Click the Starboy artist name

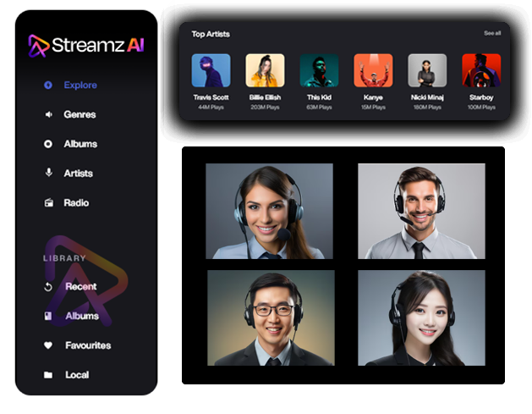coord(481,97)
